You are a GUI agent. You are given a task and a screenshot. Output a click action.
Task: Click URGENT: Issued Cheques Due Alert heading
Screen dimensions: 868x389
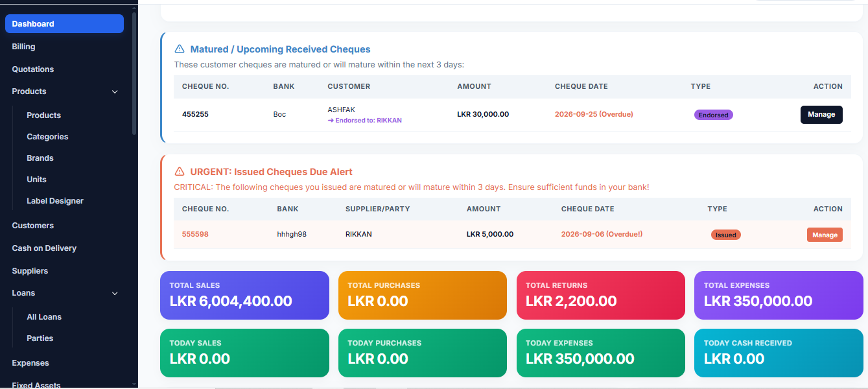tap(271, 172)
